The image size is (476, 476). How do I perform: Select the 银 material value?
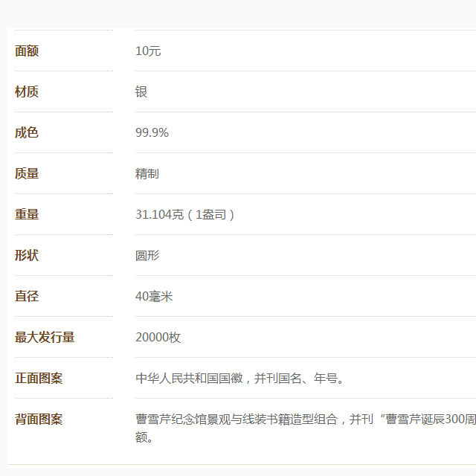coord(141,91)
